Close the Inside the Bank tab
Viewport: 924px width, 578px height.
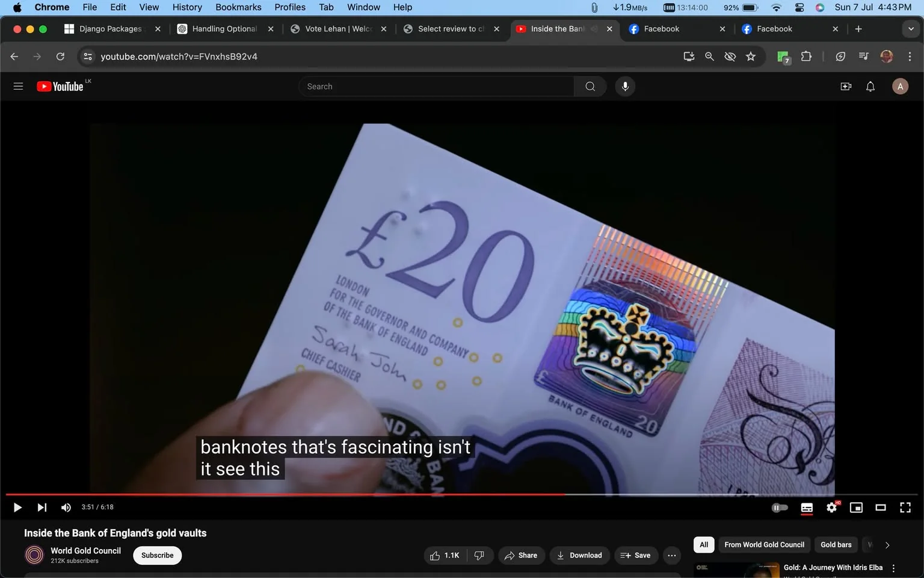609,29
